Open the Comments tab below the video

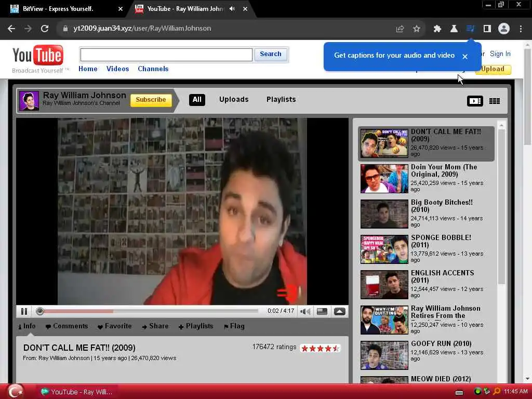(x=67, y=326)
